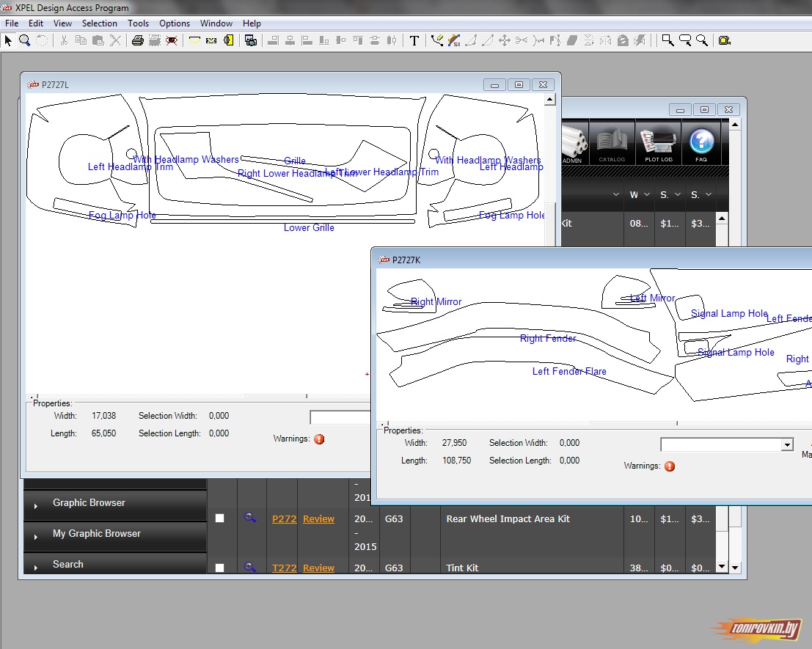Viewport: 812px width, 649px height.
Task: Click the 'Lower Grille' label in P2727L
Action: pyautogui.click(x=309, y=228)
